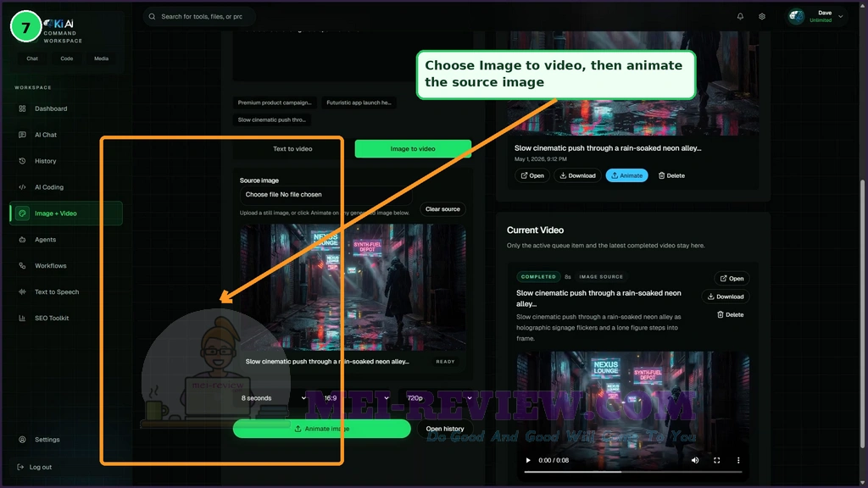Mute the video player volume
The height and width of the screenshot is (488, 868).
tap(695, 460)
